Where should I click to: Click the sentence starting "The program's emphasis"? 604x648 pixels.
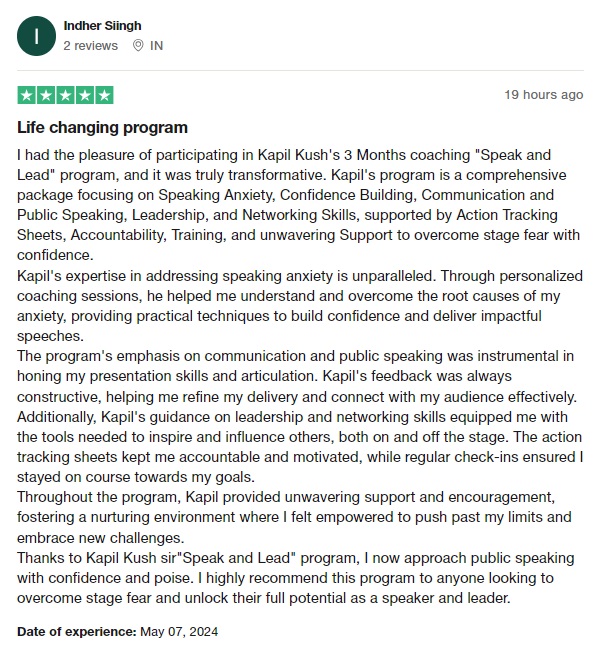290,365
